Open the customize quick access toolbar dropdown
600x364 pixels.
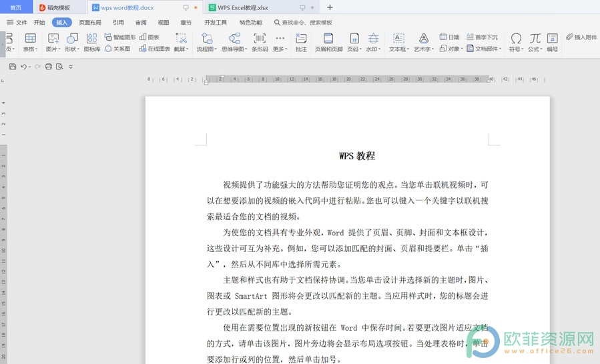click(71, 67)
